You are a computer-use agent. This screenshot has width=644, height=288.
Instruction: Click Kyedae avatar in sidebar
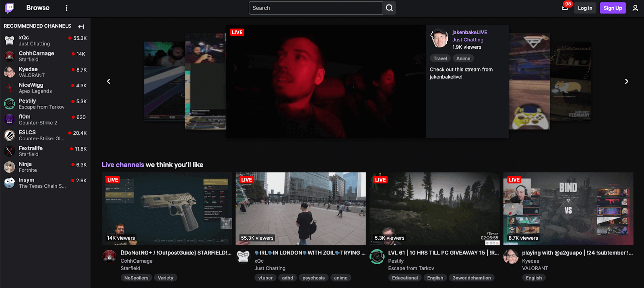tap(10, 72)
